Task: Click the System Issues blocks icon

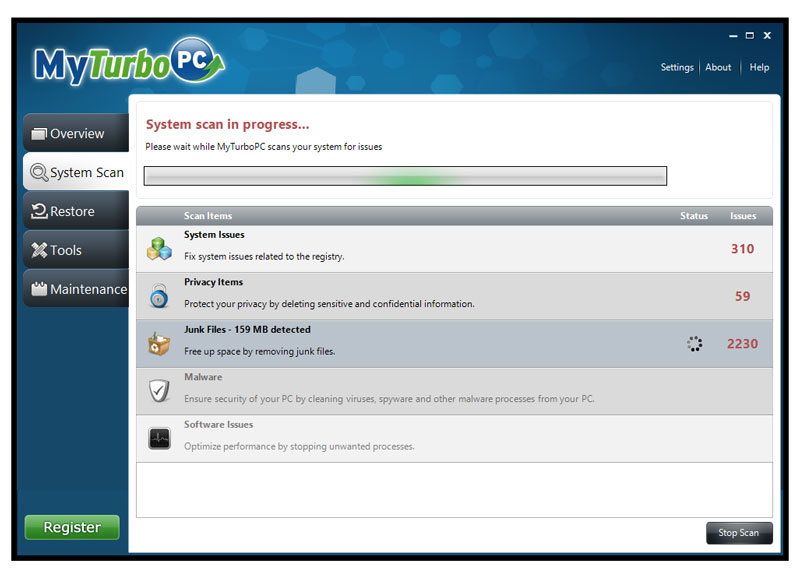Action: click(x=159, y=248)
